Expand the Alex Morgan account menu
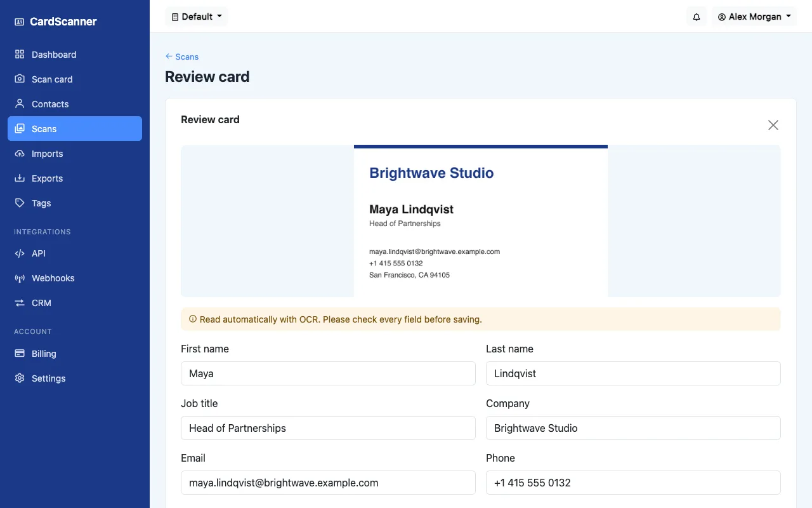This screenshot has height=508, width=812. click(755, 17)
